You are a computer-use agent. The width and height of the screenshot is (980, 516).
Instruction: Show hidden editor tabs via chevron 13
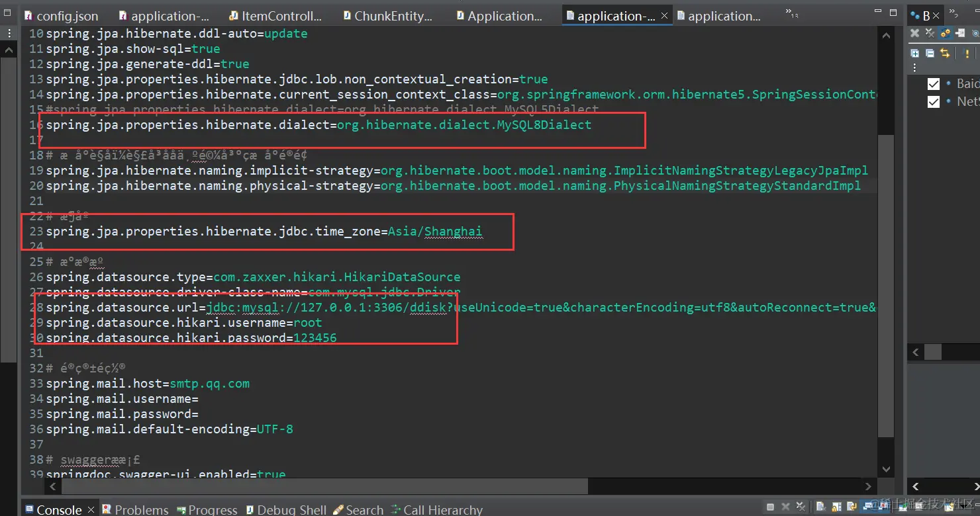pyautogui.click(x=791, y=13)
